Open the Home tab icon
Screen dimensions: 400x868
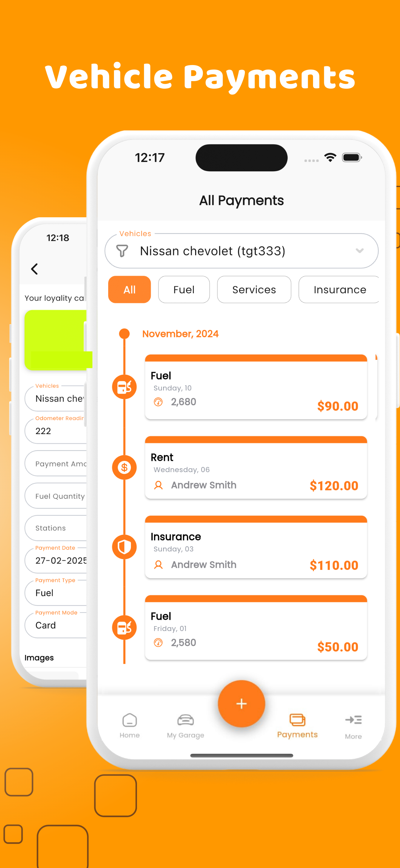(x=129, y=720)
